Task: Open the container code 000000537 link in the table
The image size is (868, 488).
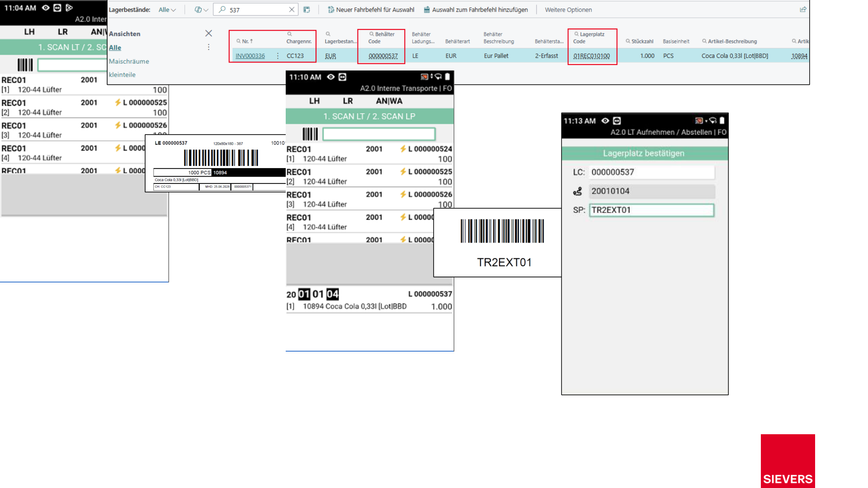Action: [x=383, y=56]
